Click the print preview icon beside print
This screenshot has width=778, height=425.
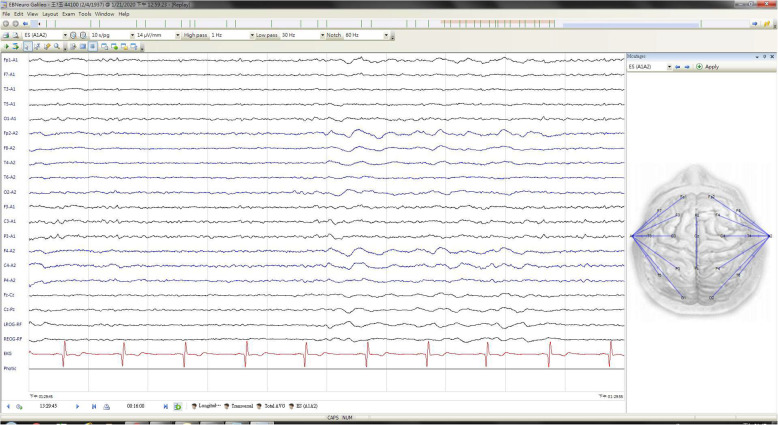(15, 35)
